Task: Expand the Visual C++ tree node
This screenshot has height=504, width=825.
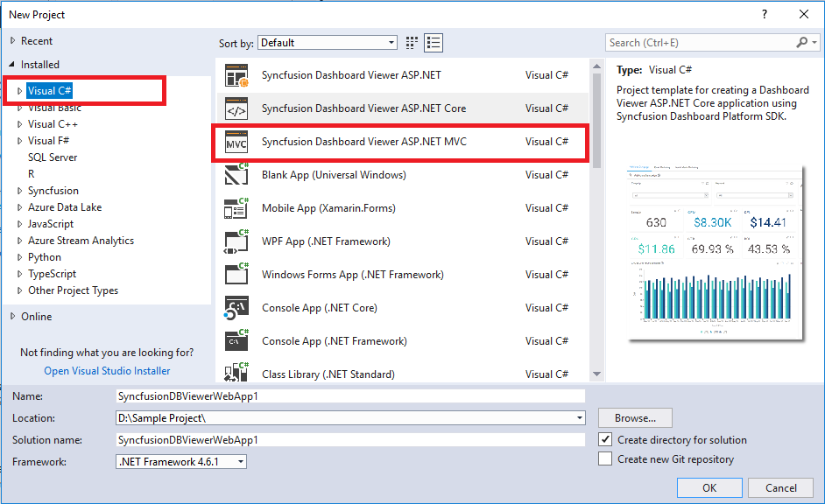Action: tap(20, 124)
